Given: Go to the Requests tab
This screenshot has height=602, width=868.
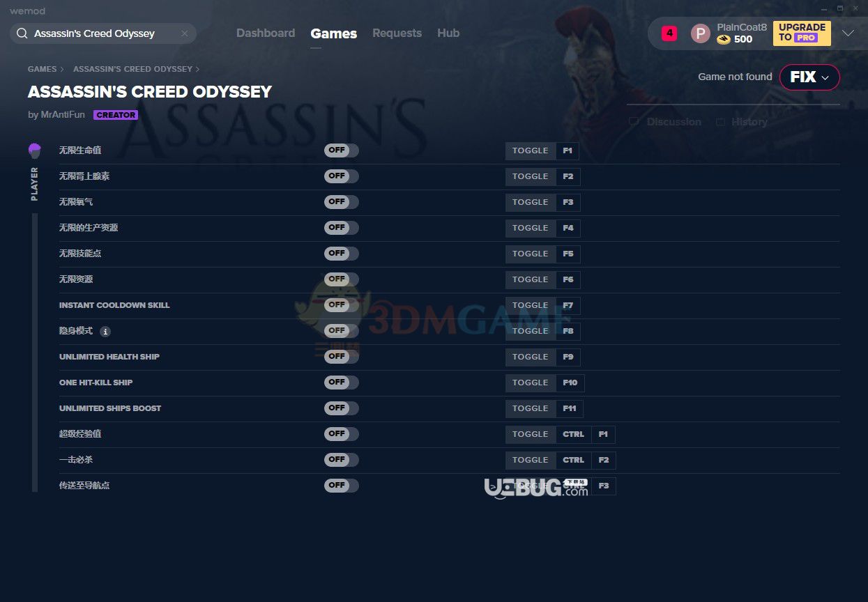Looking at the screenshot, I should [397, 33].
